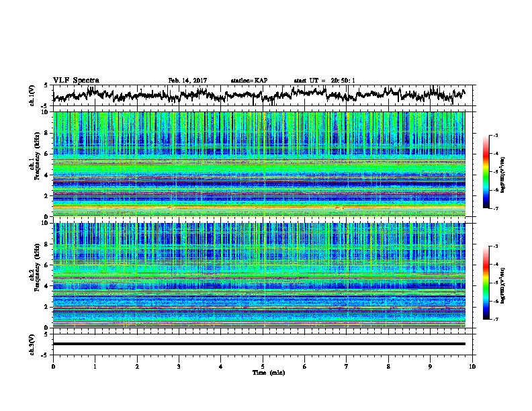Click the "ch.3(V)" axis label

[x=32, y=345]
